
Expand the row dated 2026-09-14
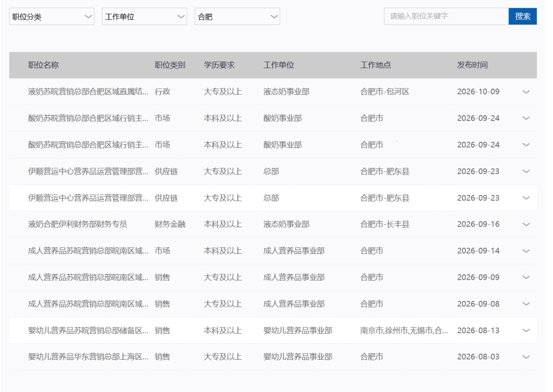pyautogui.click(x=526, y=251)
